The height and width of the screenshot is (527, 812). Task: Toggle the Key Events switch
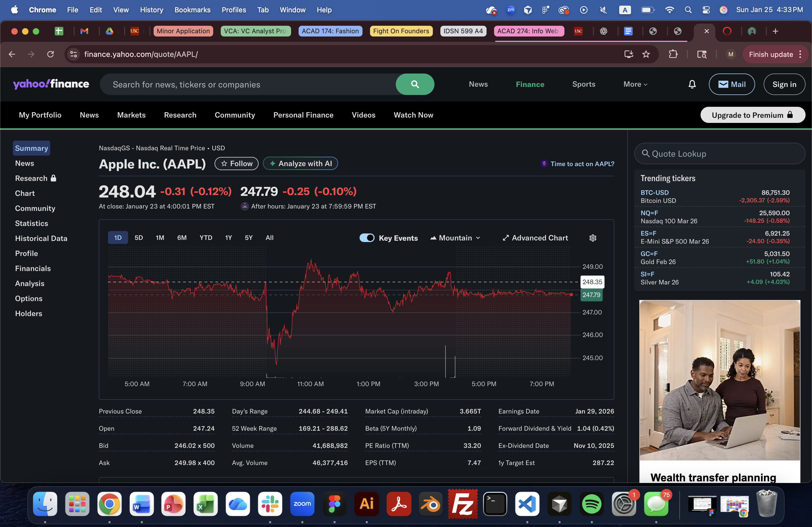click(367, 238)
